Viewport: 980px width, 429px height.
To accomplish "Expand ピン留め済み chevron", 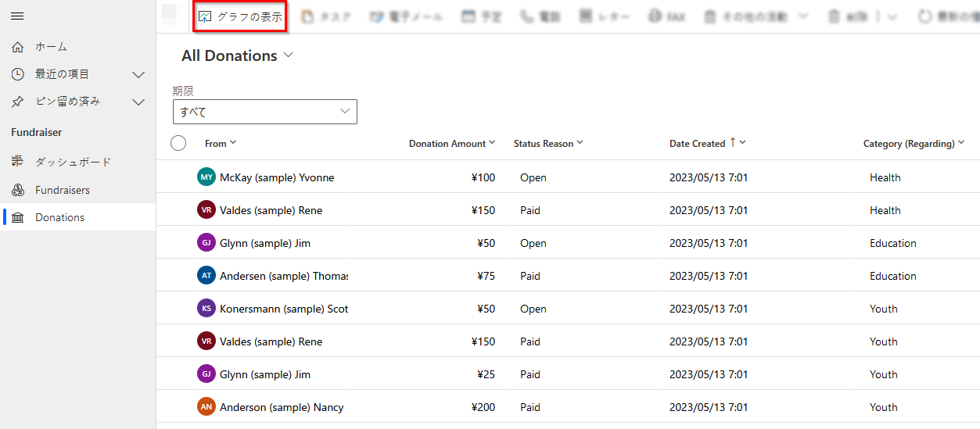I will tap(138, 102).
